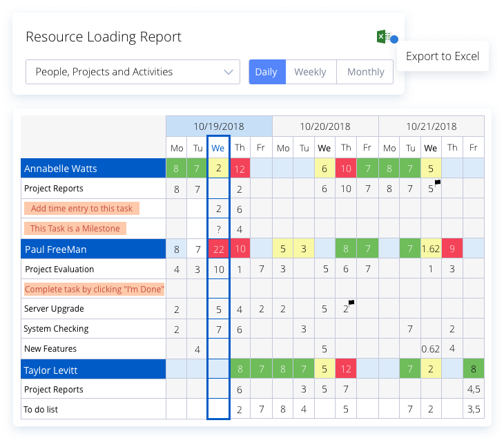The width and height of the screenshot is (504, 445).
Task: Click the milestone flag on Server Upgrade
Action: [x=351, y=303]
